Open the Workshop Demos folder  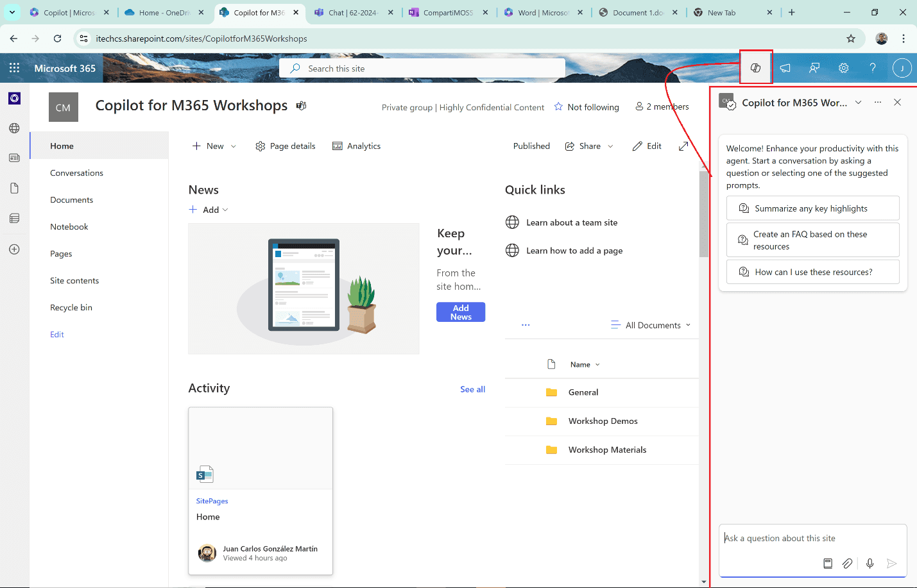[603, 421]
